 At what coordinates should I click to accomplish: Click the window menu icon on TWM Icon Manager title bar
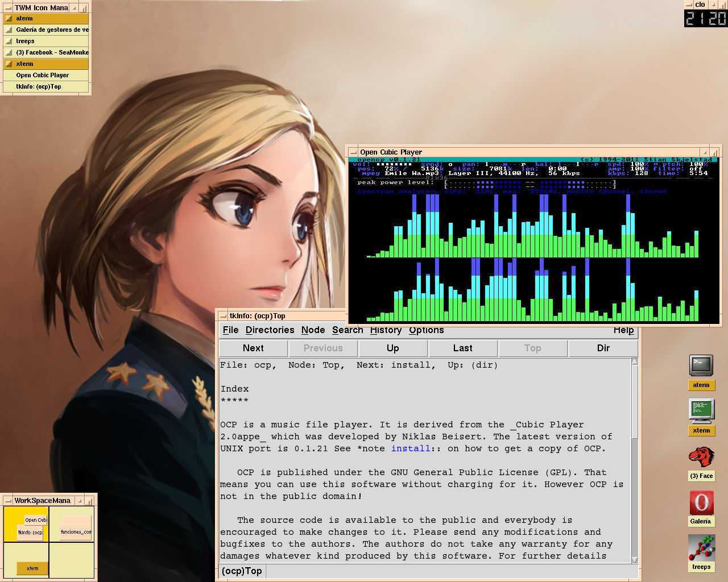click(x=8, y=7)
